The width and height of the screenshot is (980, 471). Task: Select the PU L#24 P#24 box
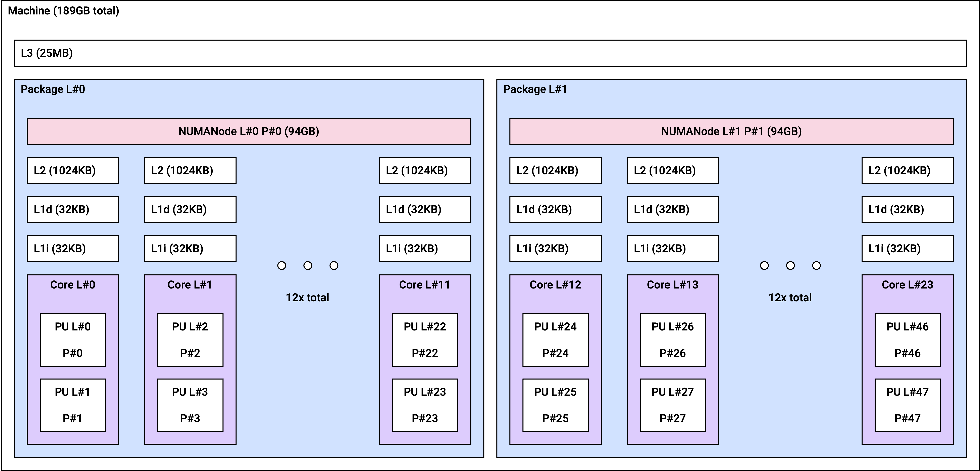click(x=555, y=340)
